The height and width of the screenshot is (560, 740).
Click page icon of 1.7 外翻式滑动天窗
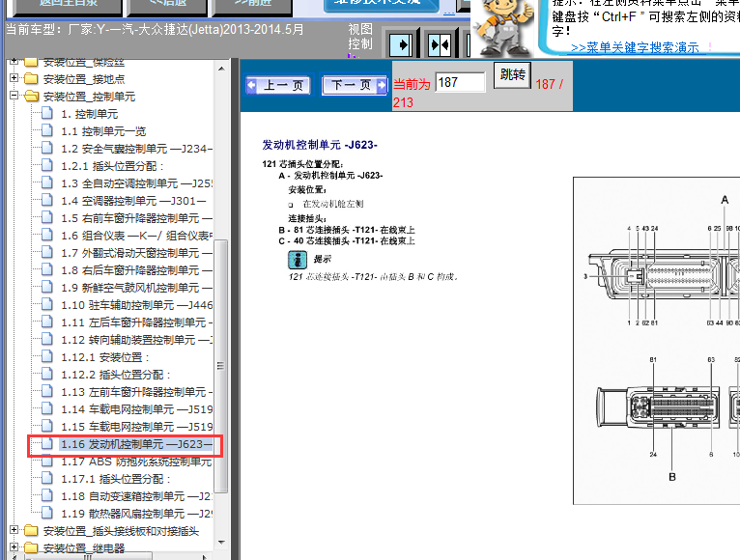point(47,252)
